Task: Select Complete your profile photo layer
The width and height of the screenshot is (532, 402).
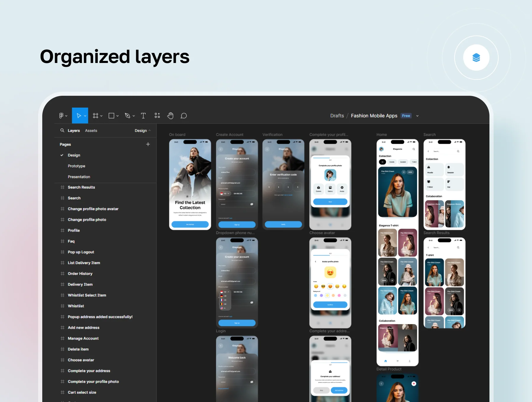Action: click(93, 382)
